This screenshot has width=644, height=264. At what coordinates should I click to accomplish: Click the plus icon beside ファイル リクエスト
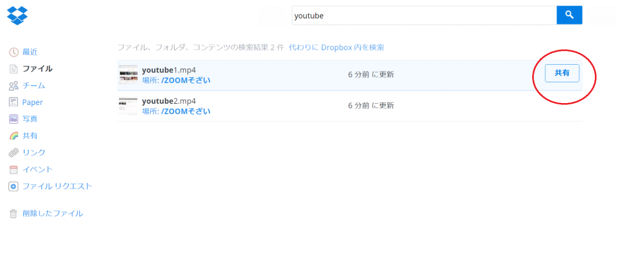14,187
